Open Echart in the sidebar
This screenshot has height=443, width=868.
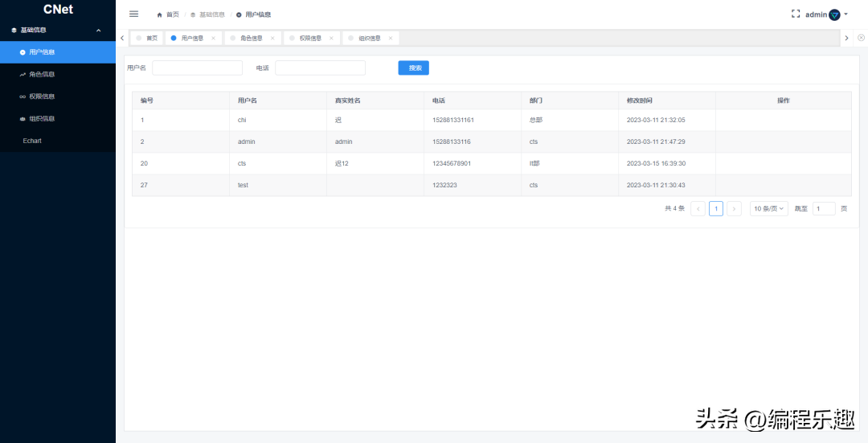point(32,141)
